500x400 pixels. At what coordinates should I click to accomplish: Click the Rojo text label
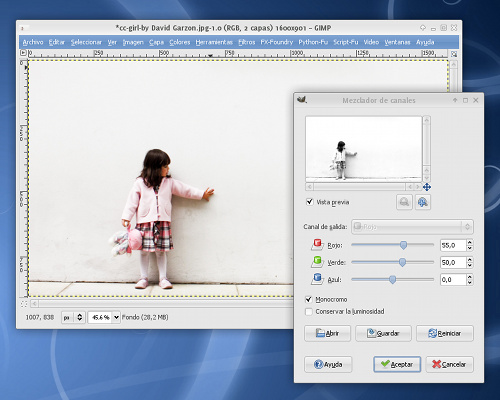point(335,245)
